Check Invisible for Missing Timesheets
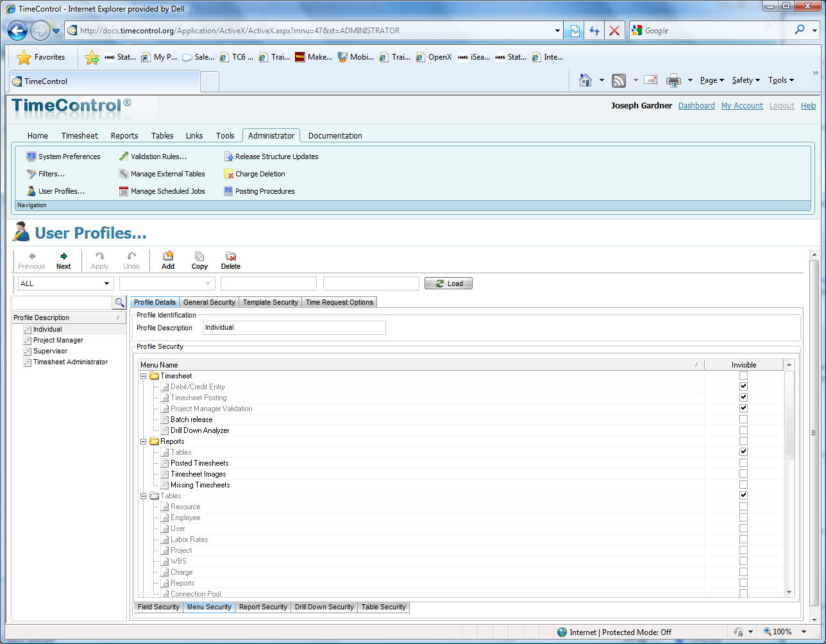This screenshot has width=826, height=644. [743, 484]
